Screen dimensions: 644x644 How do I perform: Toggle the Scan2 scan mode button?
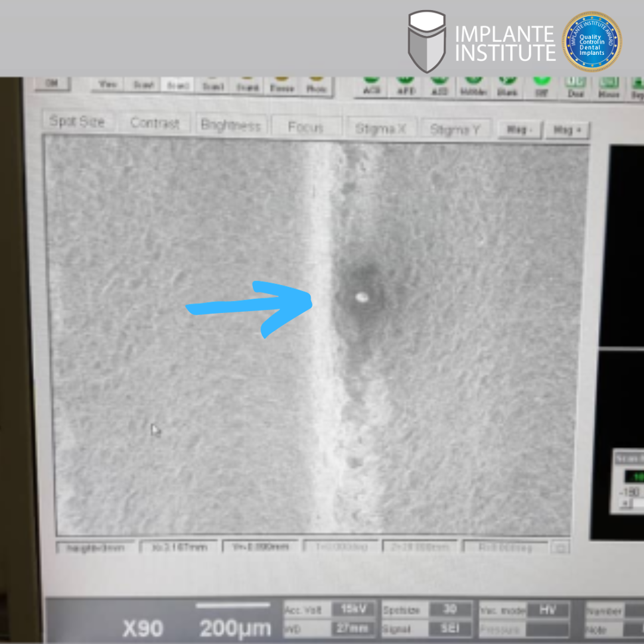pyautogui.click(x=178, y=85)
